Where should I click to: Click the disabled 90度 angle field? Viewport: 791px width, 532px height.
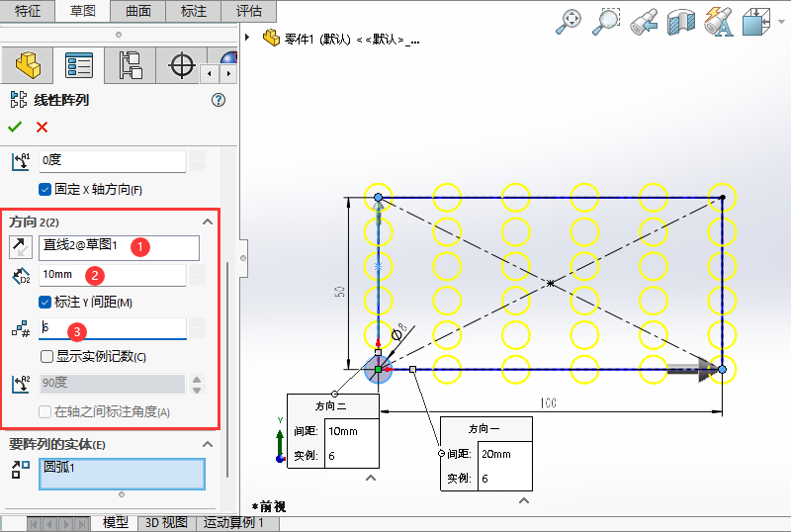112,384
